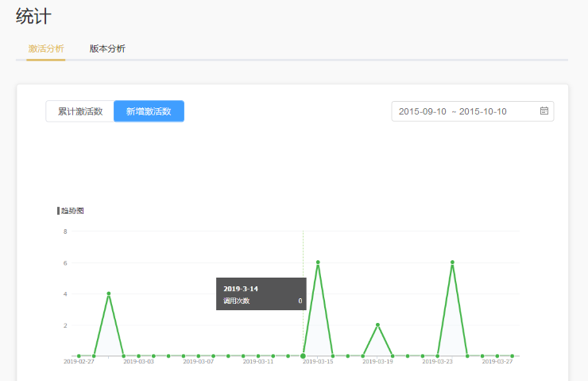Click the y-axis label 8
Viewport: 588px width, 381px height.
[65, 231]
